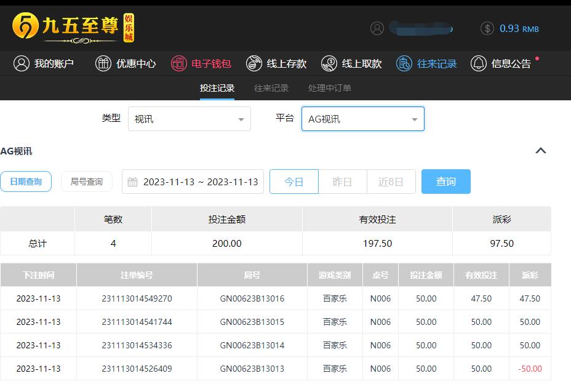Click the 游戏类别 column header
The image size is (571, 392).
(335, 275)
